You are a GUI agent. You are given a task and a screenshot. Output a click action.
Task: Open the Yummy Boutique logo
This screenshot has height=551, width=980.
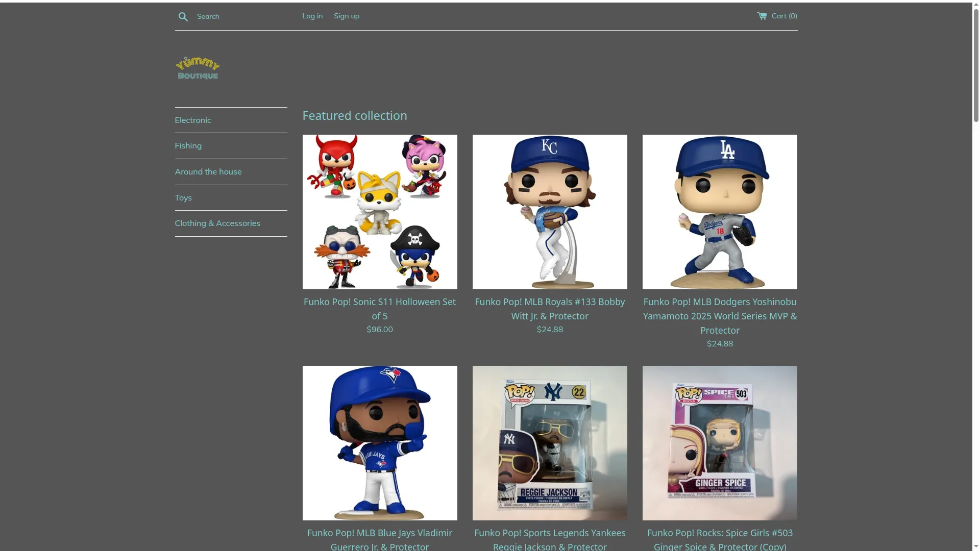[x=198, y=68]
